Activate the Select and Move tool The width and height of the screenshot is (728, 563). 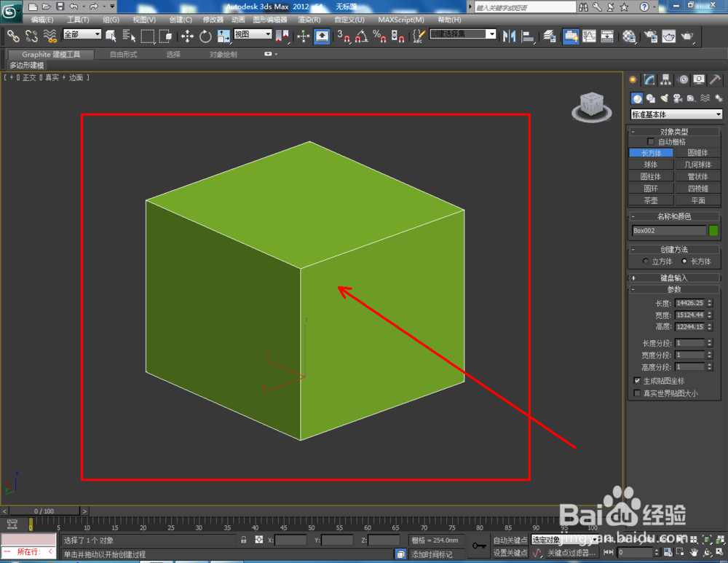[x=187, y=36]
